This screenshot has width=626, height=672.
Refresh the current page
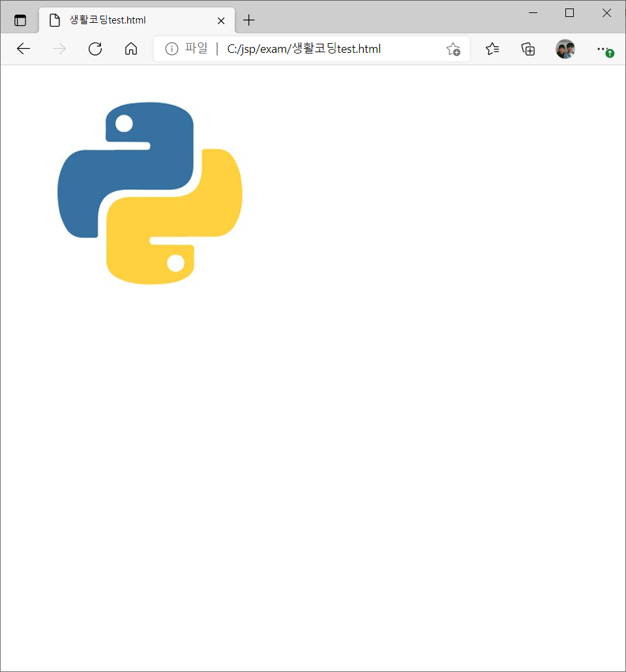pyautogui.click(x=95, y=49)
